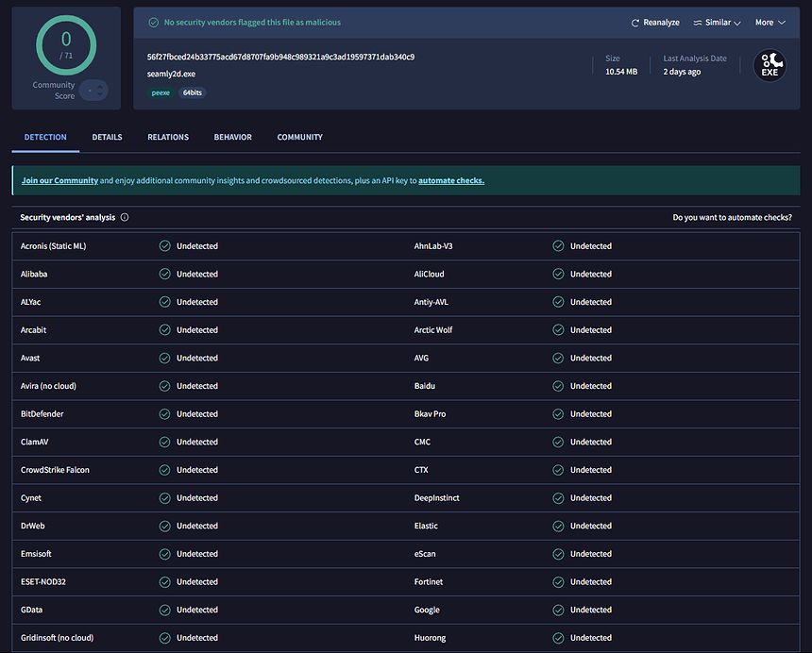This screenshot has height=653, width=812.
Task: Click the Alibaba undetected check icon
Action: (x=164, y=274)
